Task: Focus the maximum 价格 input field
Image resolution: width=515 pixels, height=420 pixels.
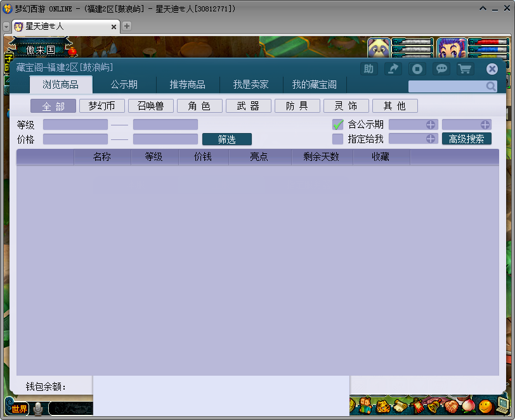Action: coord(165,139)
